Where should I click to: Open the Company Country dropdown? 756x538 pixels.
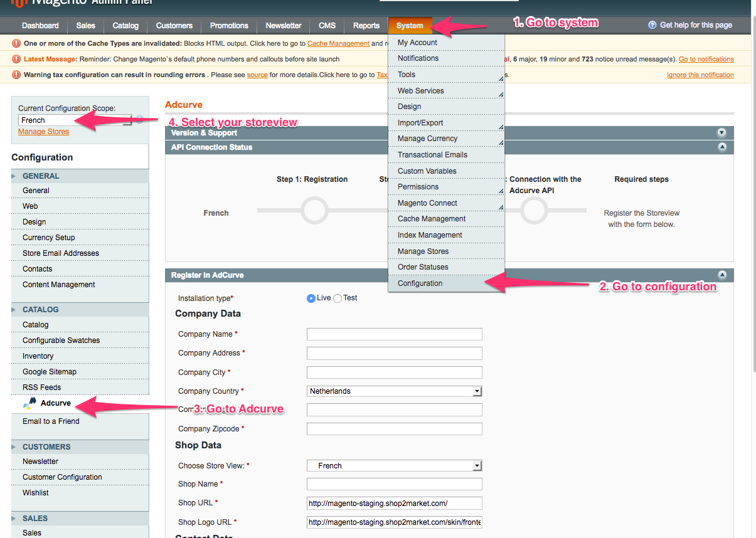point(394,391)
